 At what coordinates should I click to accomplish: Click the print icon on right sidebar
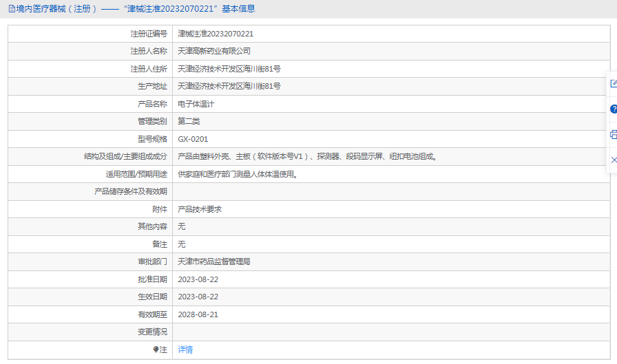click(x=614, y=134)
